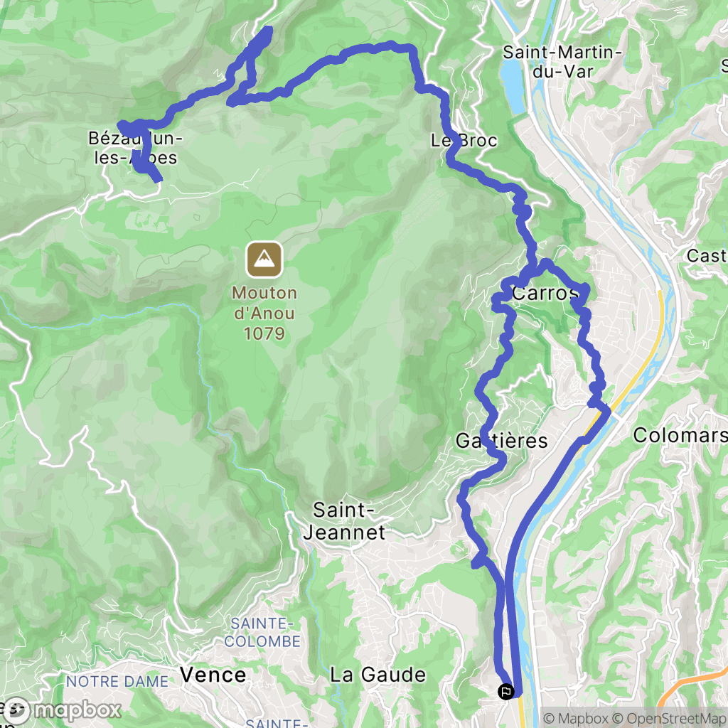Select the Bézaudun-les-Alpes label
This screenshot has width=728, height=728.
coord(136,148)
